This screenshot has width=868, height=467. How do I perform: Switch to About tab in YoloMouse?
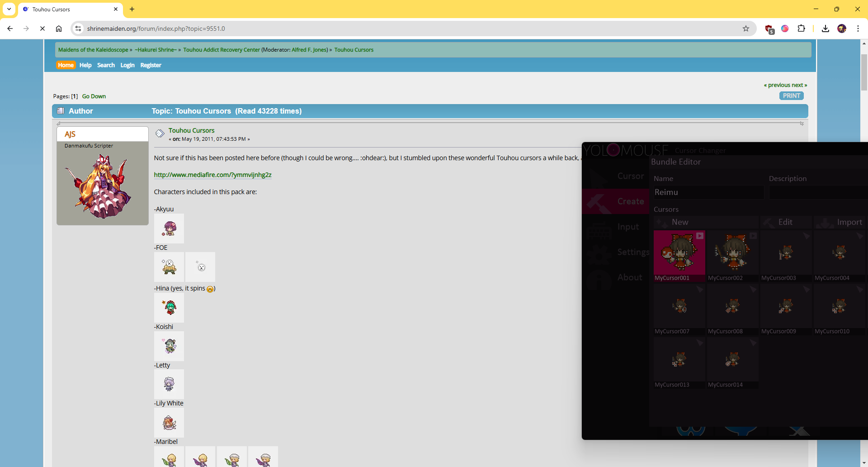616,277
